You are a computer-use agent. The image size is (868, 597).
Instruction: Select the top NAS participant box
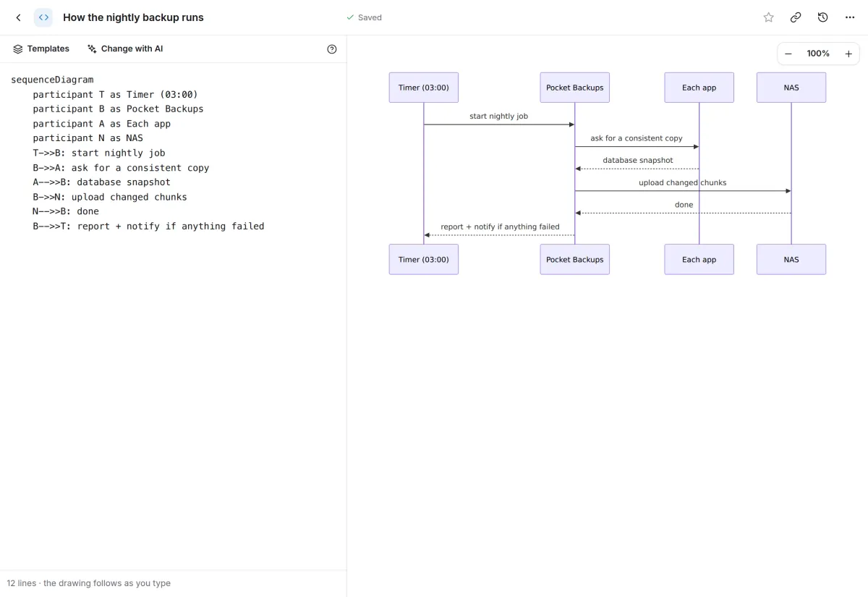point(791,88)
